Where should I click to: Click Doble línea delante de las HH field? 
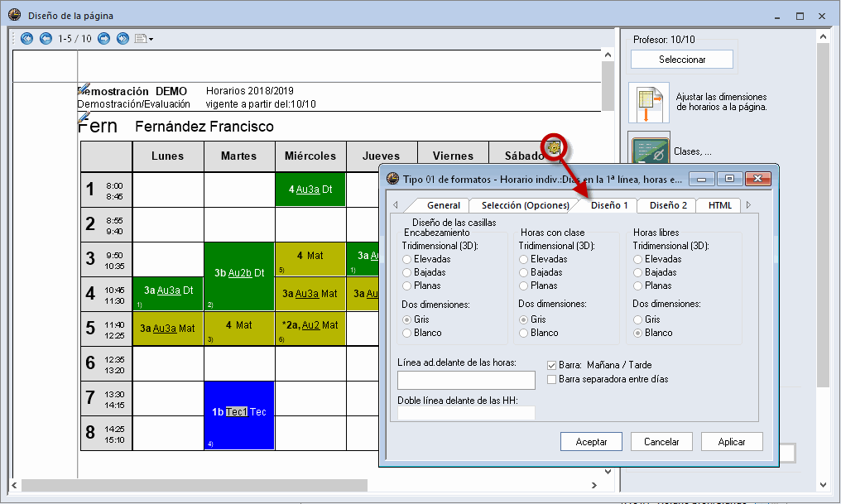coord(466,413)
